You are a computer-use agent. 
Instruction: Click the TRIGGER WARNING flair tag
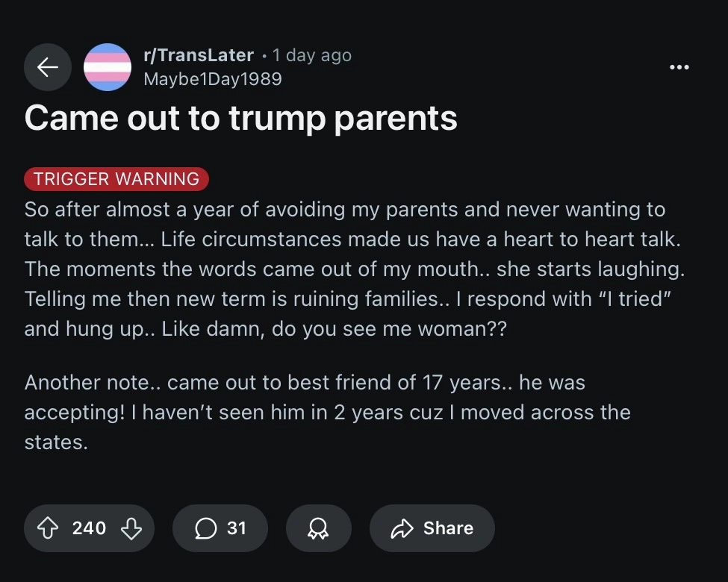116,178
